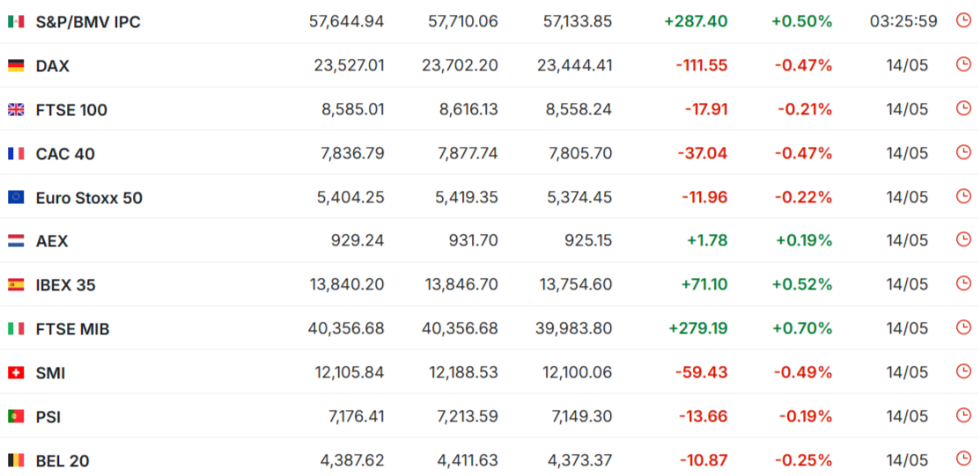Click the FTSE MIB +0.70% change value

pos(801,328)
